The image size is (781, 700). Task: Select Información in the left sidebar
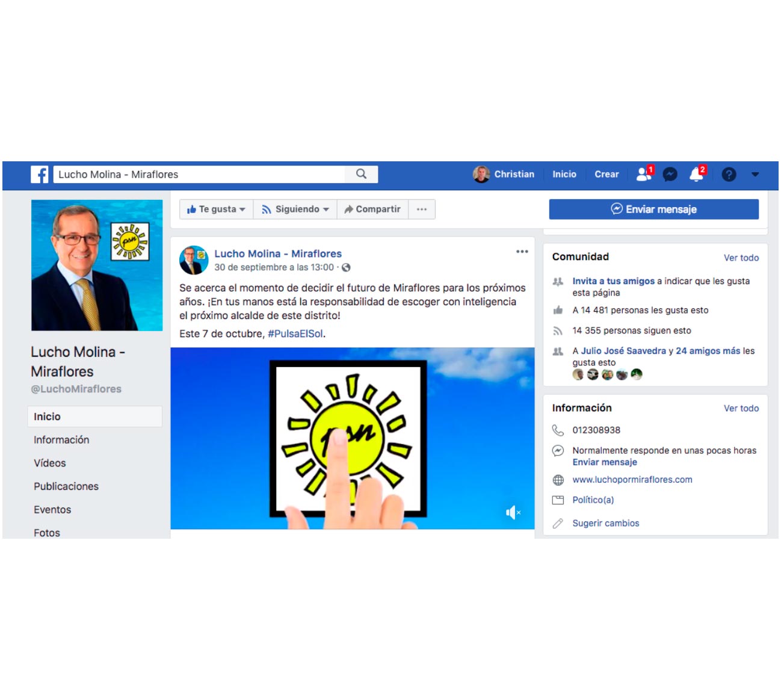coord(61,440)
